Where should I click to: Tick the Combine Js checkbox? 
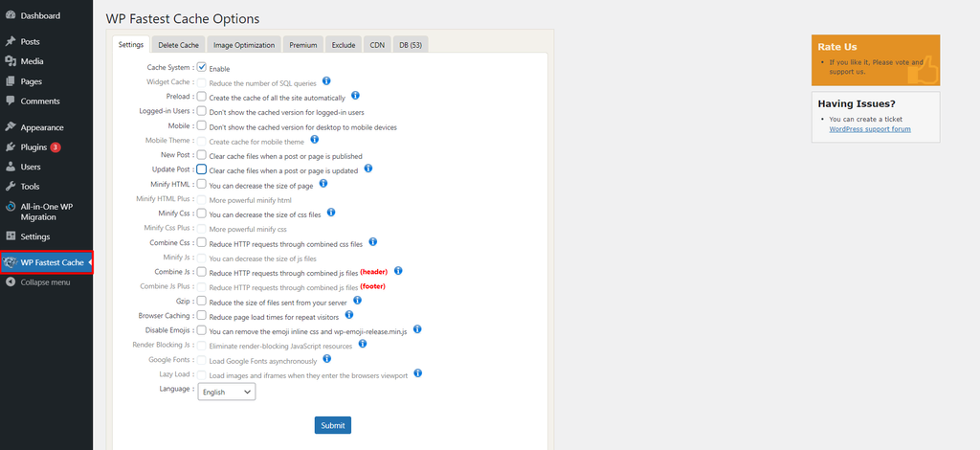[x=202, y=271]
